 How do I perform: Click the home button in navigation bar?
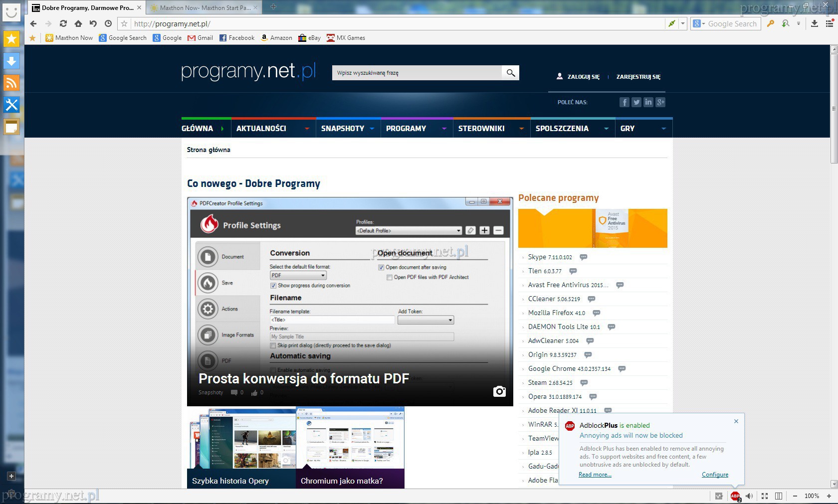pyautogui.click(x=78, y=23)
